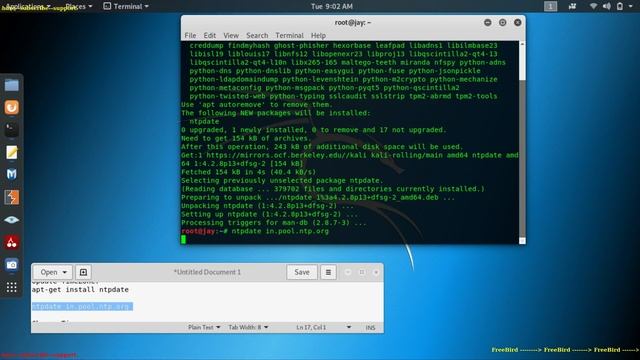Open the Places menu in the top bar

[78, 6]
